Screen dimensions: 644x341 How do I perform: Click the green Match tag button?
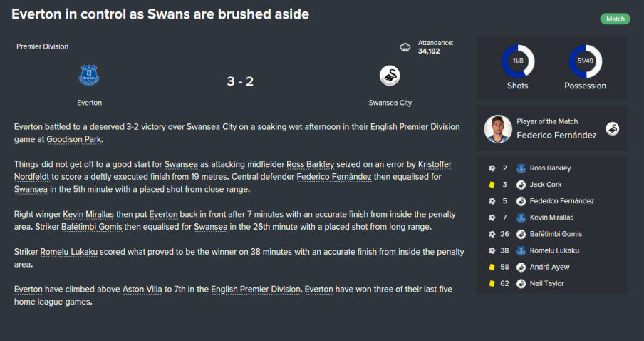click(615, 19)
